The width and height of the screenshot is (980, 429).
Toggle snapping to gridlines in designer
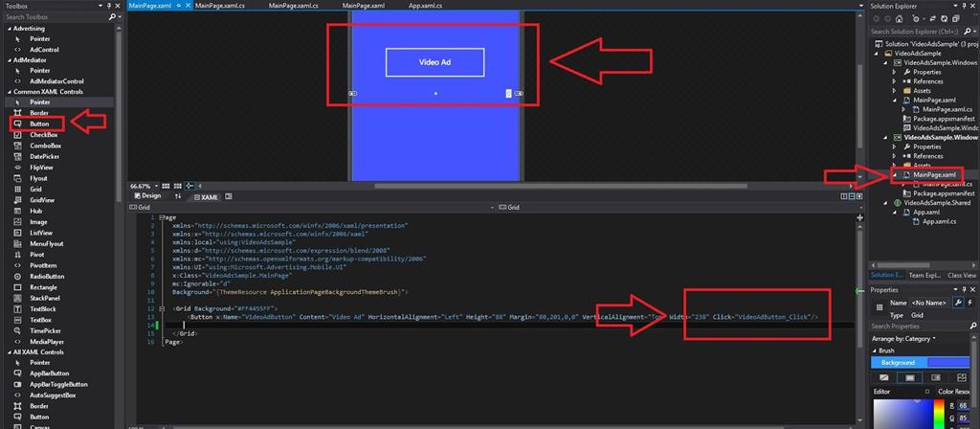(x=177, y=186)
